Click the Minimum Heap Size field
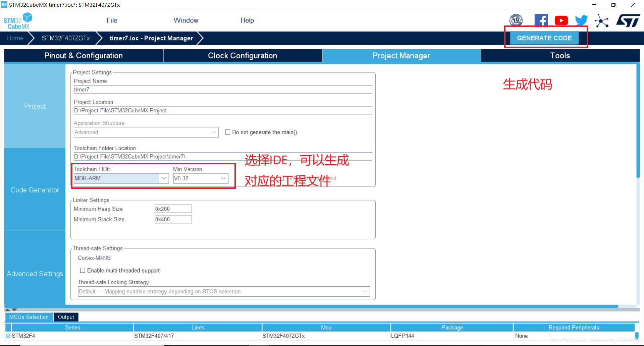Image resolution: width=644 pixels, height=346 pixels. coord(173,209)
